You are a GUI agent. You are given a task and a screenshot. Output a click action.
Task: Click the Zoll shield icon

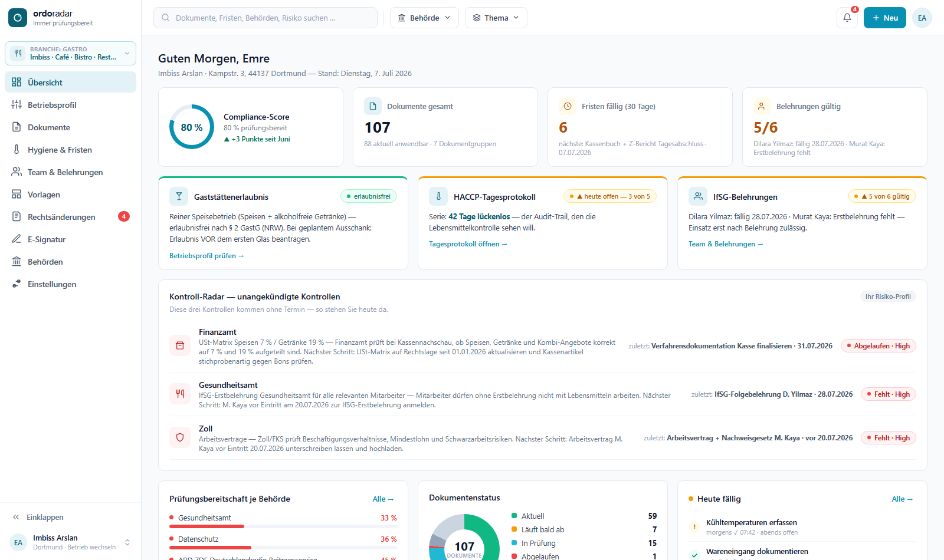(180, 437)
